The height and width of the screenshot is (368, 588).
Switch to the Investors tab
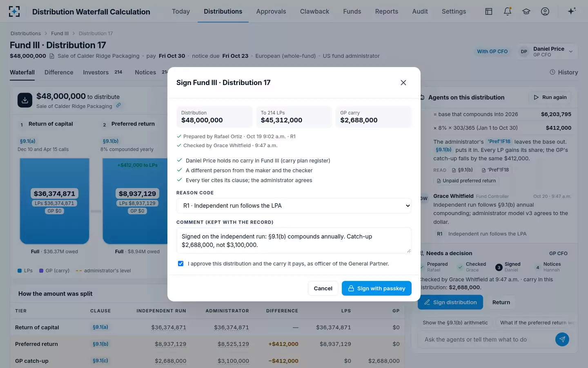102,72
